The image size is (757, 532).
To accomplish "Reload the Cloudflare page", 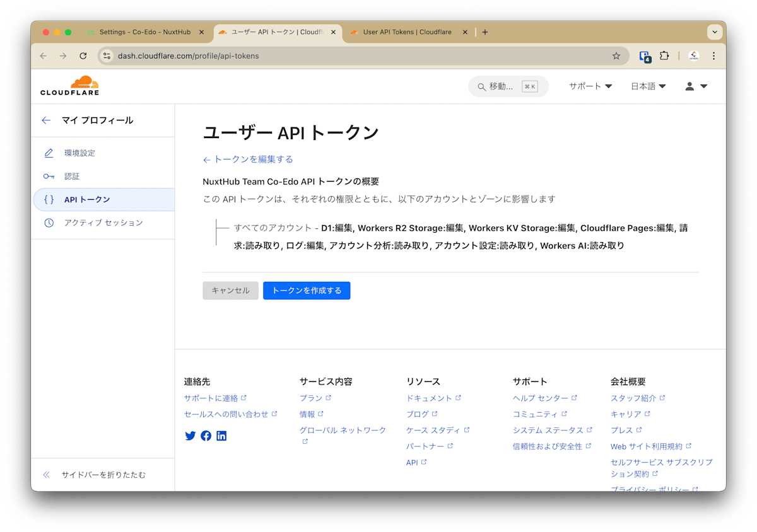I will coord(83,56).
